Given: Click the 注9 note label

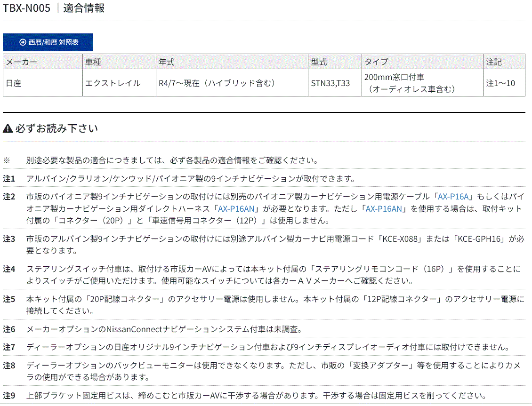Looking at the screenshot, I should [x=9, y=396].
